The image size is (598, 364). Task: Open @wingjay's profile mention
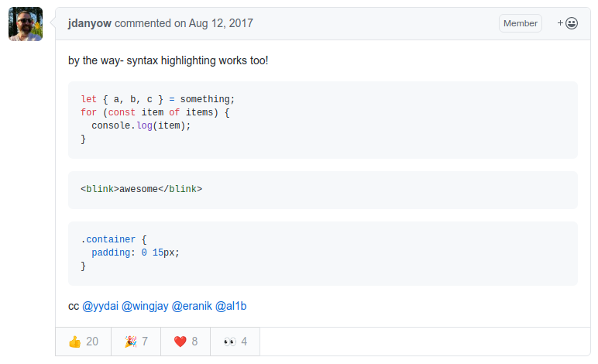pyautogui.click(x=145, y=306)
